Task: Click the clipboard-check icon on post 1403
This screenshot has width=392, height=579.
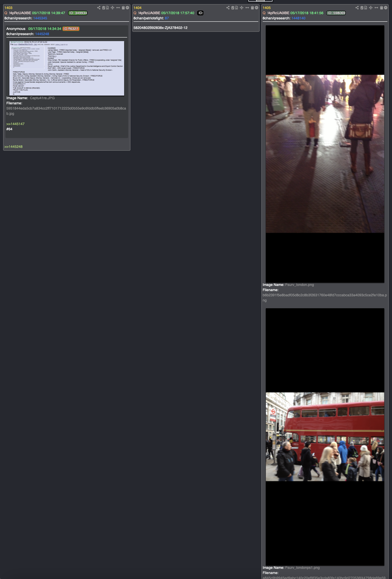Action: pos(103,8)
